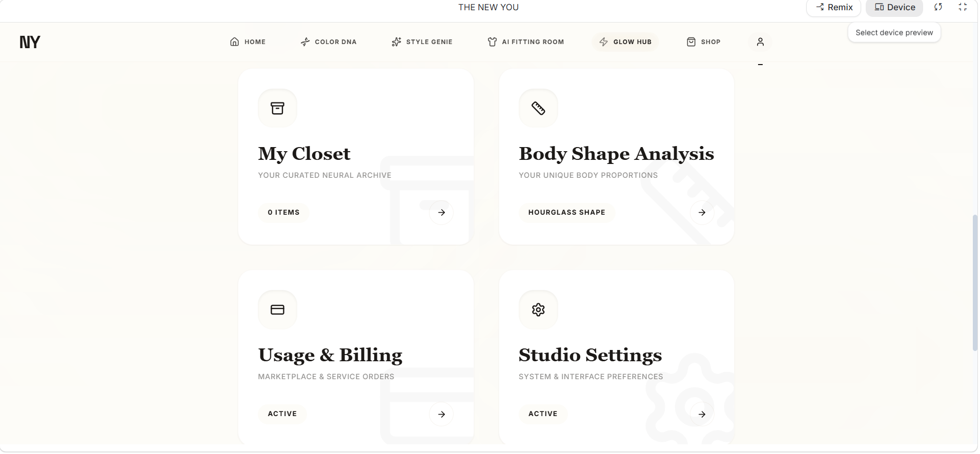
Task: Open Studio Settings arrow button
Action: [x=702, y=414]
